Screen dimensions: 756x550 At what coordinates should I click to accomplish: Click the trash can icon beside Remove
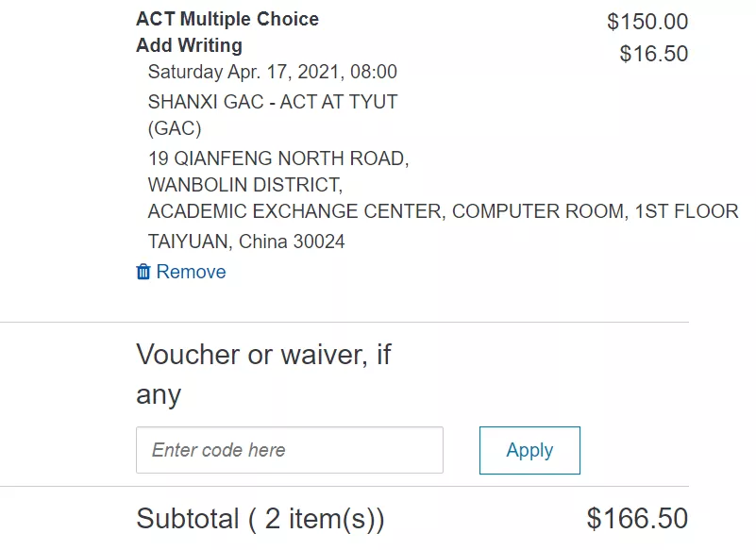pos(143,272)
